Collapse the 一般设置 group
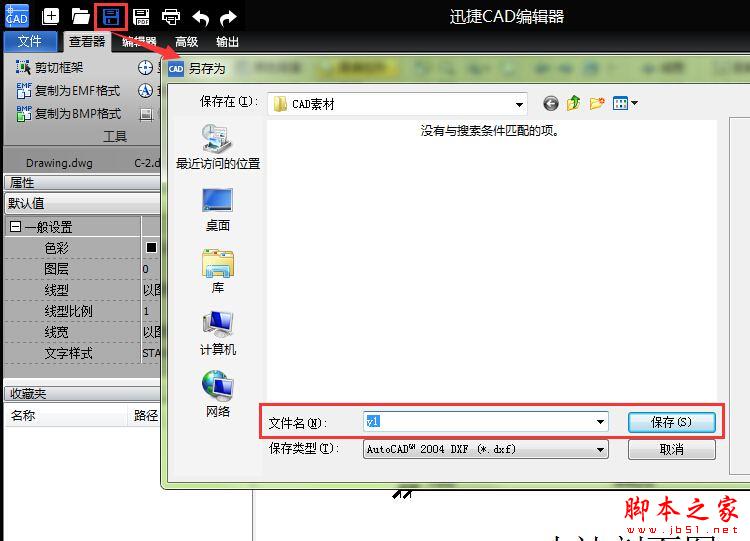This screenshot has width=750, height=541. [x=15, y=227]
